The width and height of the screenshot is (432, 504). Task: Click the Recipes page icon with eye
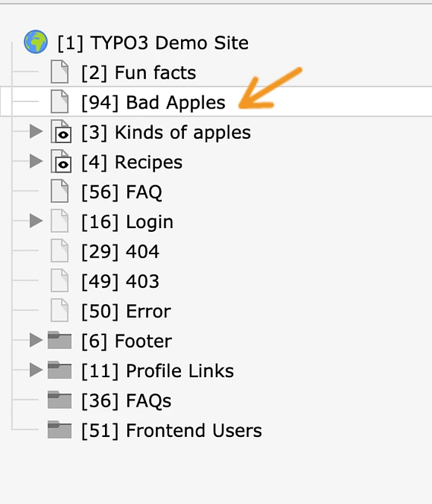point(60,162)
